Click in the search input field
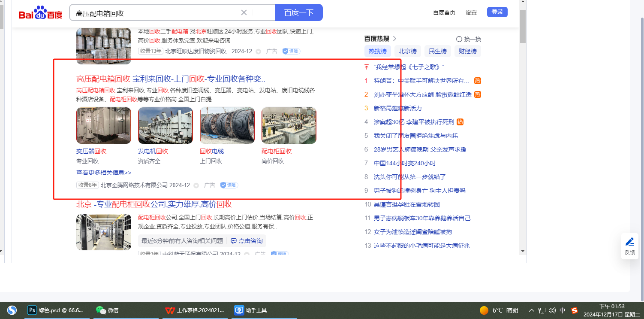Viewport: 644px width, 319px height. (154, 13)
